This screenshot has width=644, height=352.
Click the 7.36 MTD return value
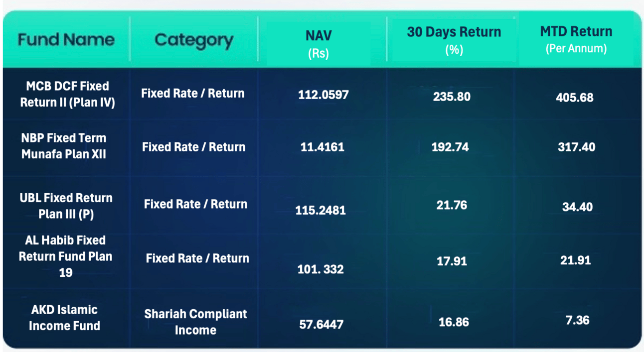click(577, 320)
